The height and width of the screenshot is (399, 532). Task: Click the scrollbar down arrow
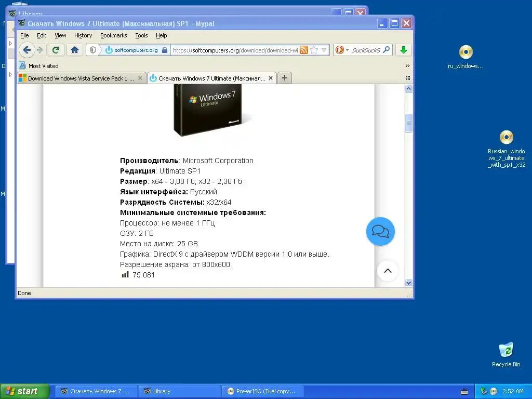pos(408,283)
